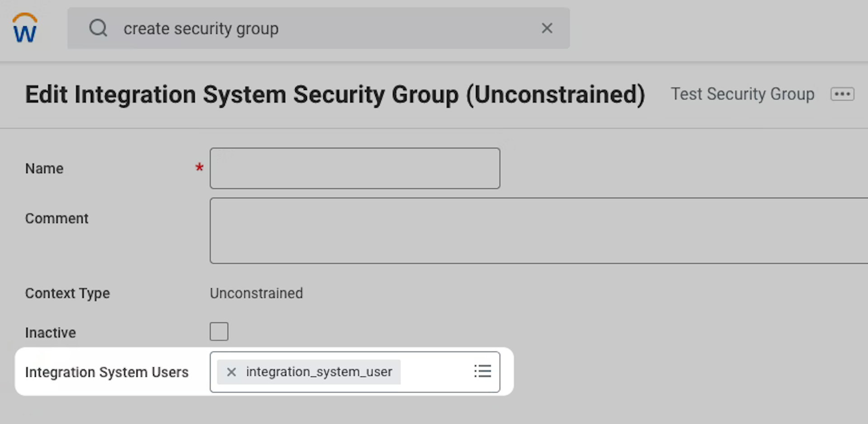
Task: Open the Integration System Users prompt list icon
Action: click(x=482, y=372)
